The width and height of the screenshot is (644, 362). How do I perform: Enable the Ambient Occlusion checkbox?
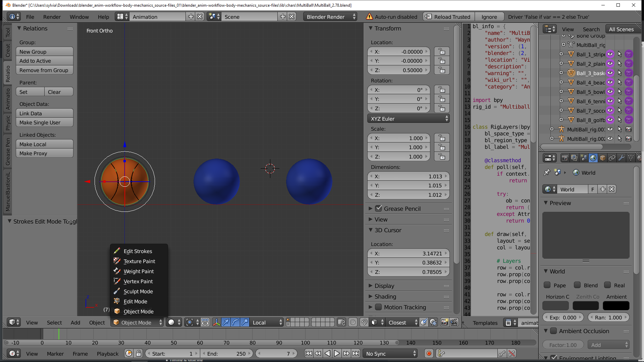553,331
